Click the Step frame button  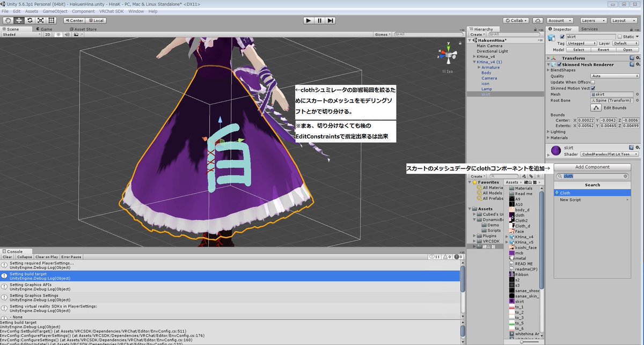point(331,20)
